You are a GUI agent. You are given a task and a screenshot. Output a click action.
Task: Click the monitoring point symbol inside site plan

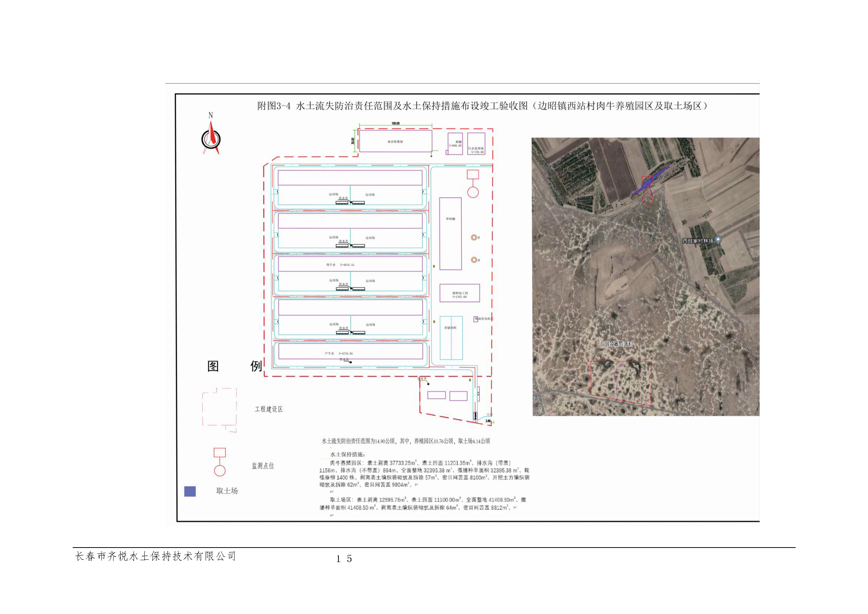473,184
